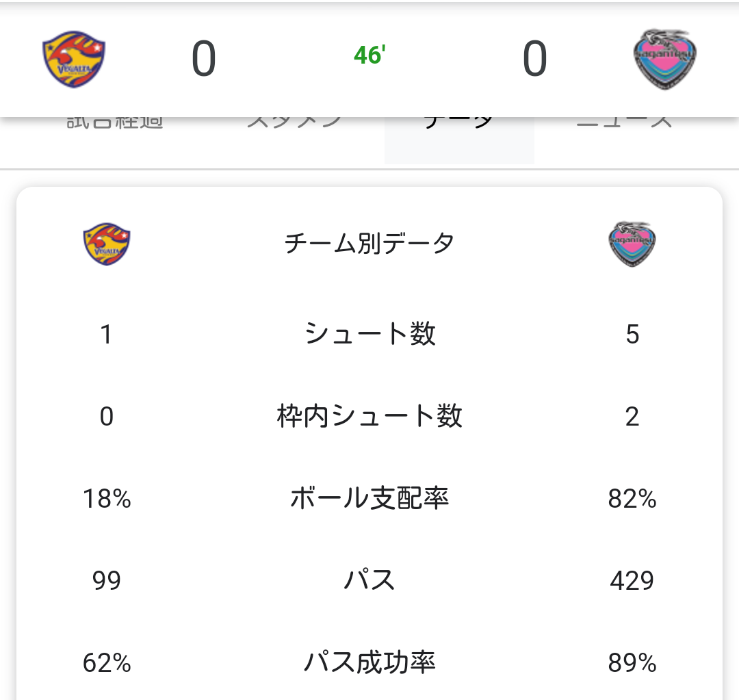Image resolution: width=739 pixels, height=700 pixels.
Task: Tap the away team score in the header
Action: pyautogui.click(x=534, y=59)
